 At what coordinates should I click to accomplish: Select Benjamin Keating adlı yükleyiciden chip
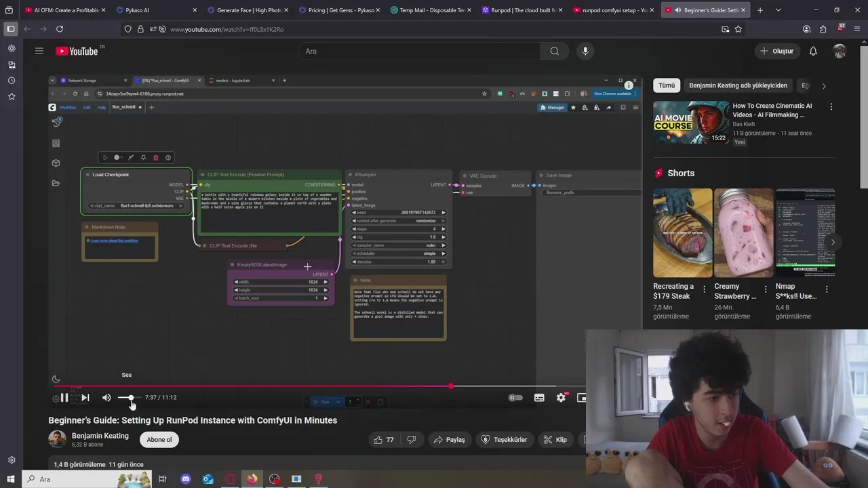tap(738, 85)
